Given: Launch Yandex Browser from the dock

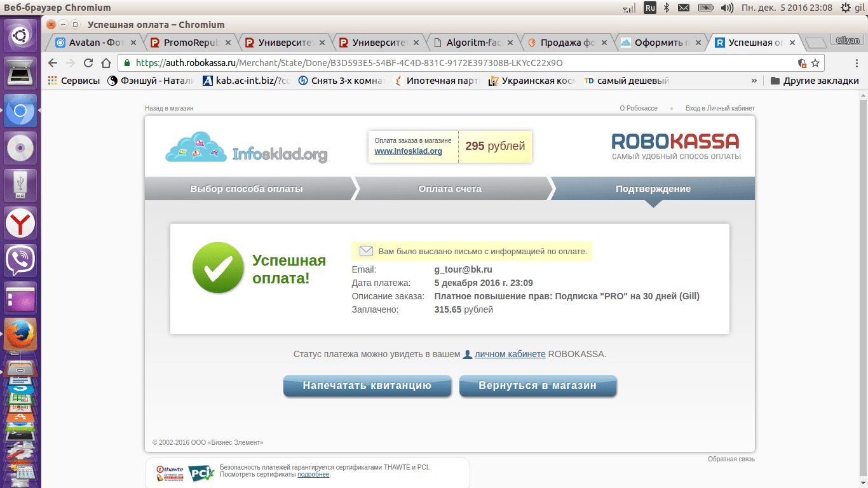Looking at the screenshot, I should (20, 223).
